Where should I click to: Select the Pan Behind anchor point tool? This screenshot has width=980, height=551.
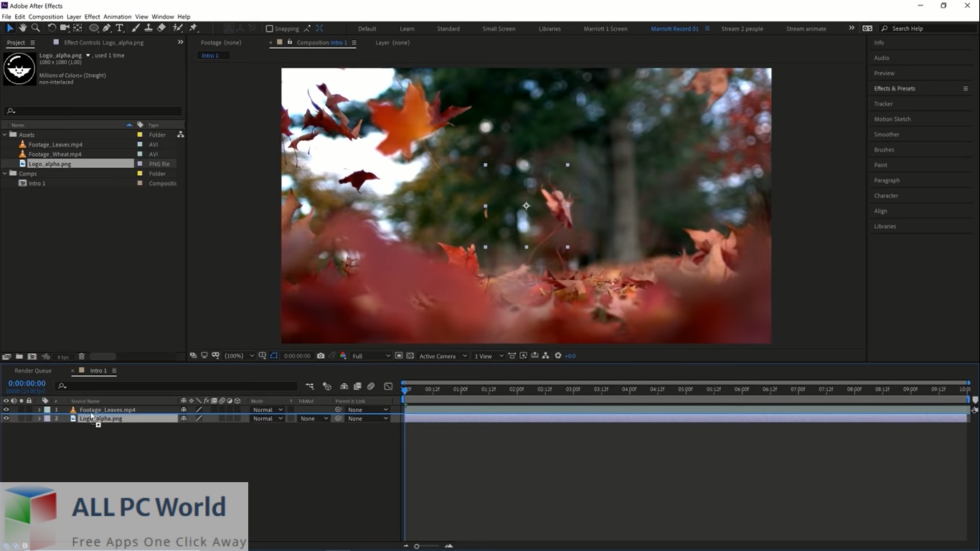(77, 28)
